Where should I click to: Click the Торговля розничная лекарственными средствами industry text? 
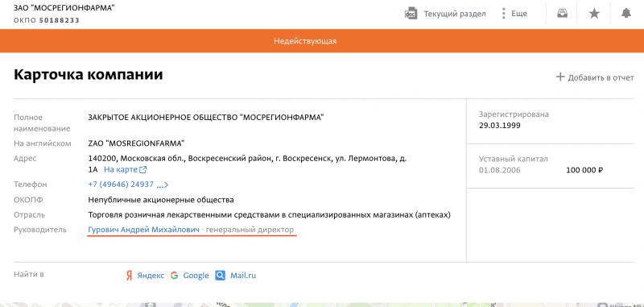coord(270,214)
